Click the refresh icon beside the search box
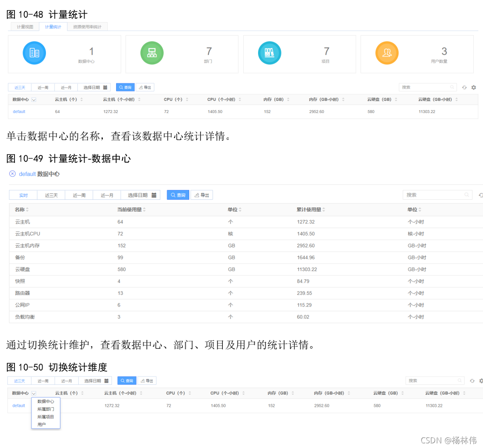This screenshot has width=483, height=448. click(x=464, y=87)
